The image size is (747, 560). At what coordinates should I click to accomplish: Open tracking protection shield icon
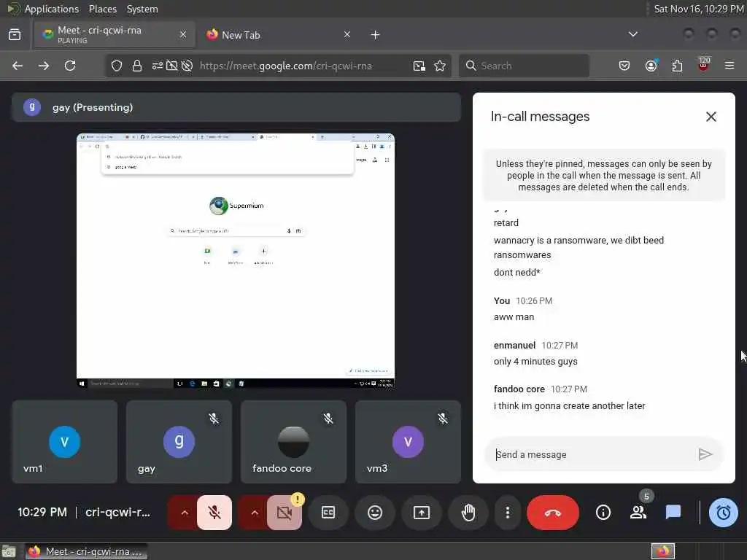(x=117, y=66)
